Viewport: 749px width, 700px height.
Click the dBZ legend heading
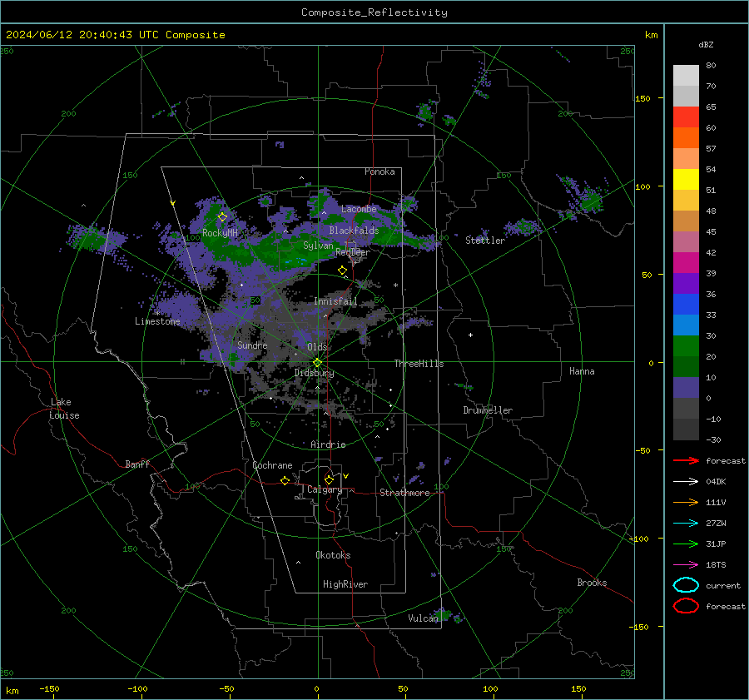pyautogui.click(x=706, y=44)
